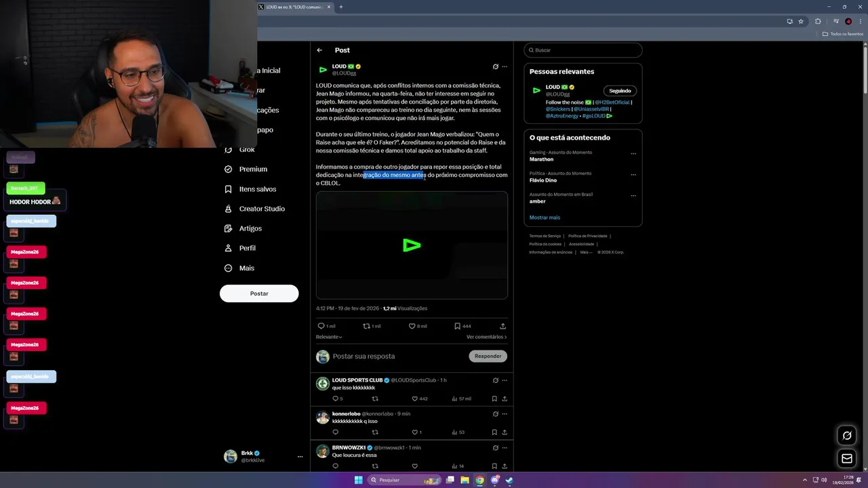Click the Seguindo button for LOUD

tap(620, 91)
